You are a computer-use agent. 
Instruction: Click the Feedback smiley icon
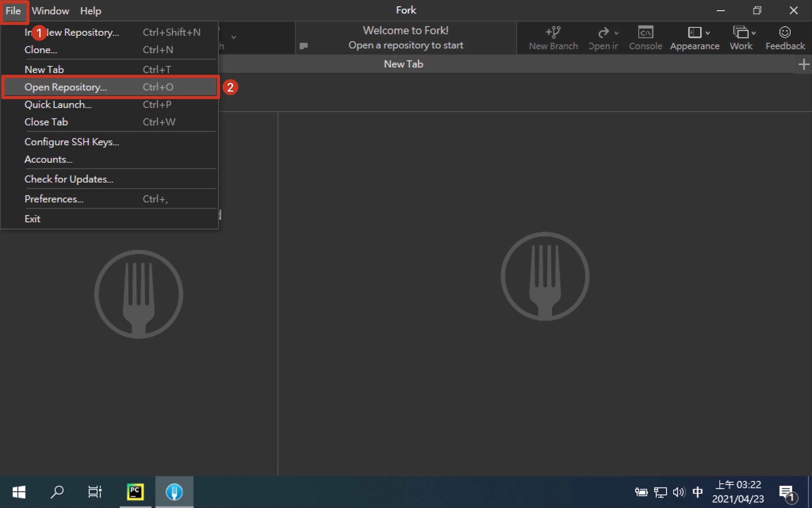pos(785,32)
